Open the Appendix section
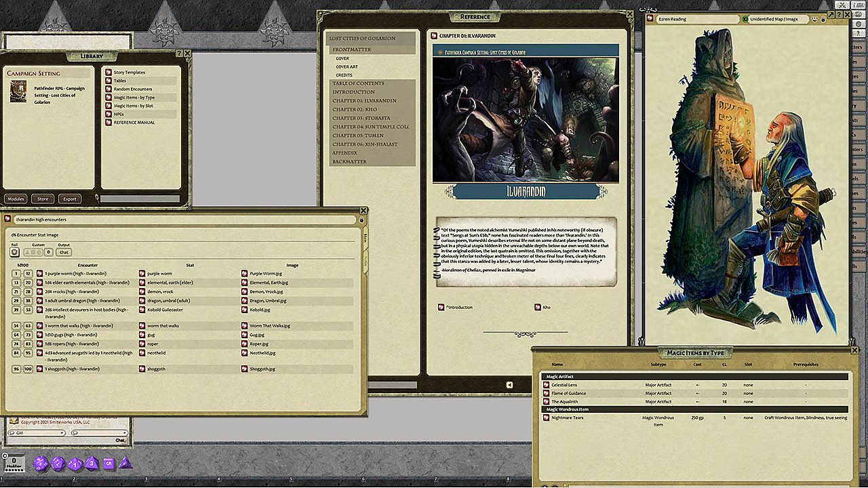Image resolution: width=868 pixels, height=488 pixels. pyautogui.click(x=344, y=153)
